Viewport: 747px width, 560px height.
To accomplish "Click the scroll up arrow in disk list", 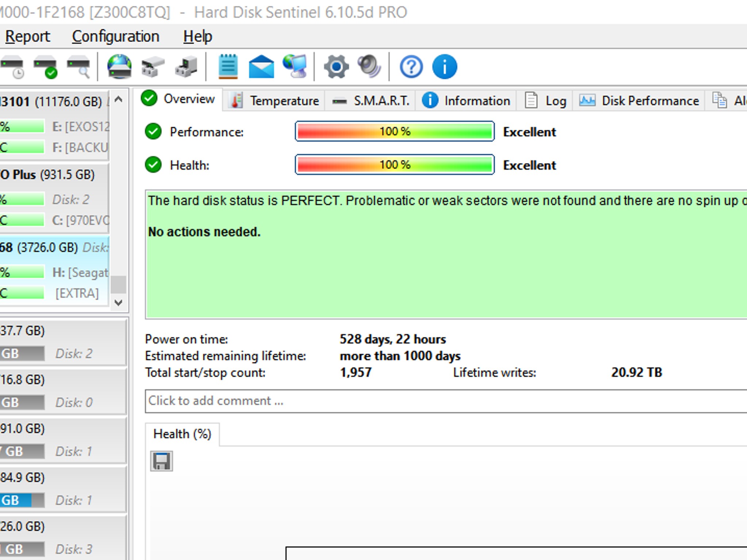I will click(118, 100).
